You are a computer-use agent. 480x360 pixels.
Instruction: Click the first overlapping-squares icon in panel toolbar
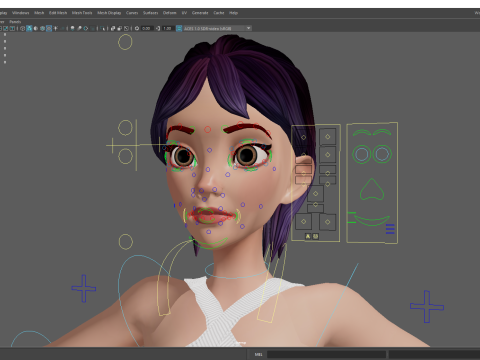(x=113, y=28)
